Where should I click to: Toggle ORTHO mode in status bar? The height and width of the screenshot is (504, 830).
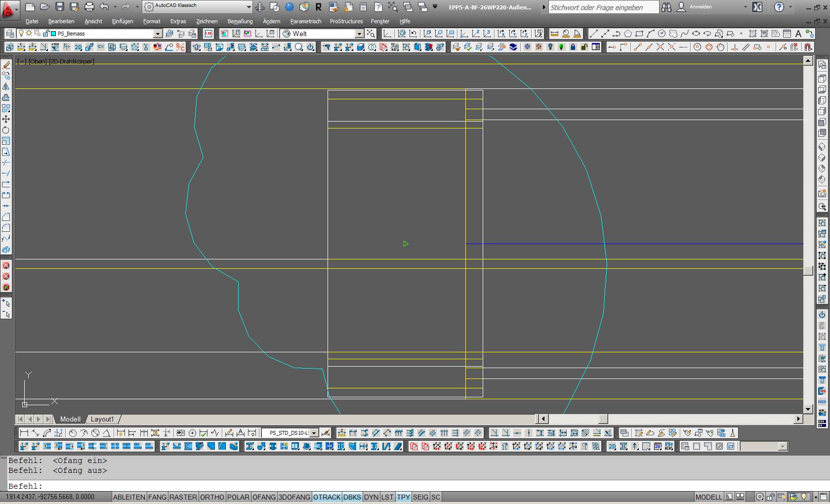[212, 497]
